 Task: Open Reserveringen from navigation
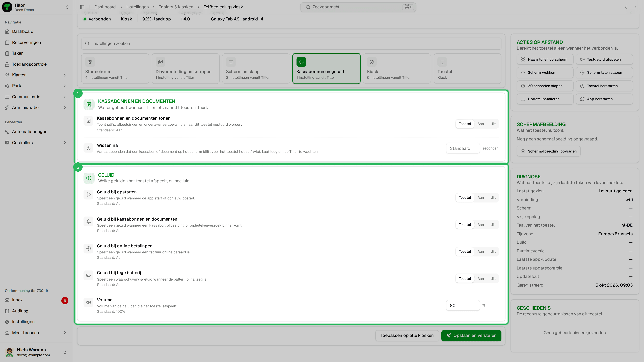pyautogui.click(x=36, y=42)
